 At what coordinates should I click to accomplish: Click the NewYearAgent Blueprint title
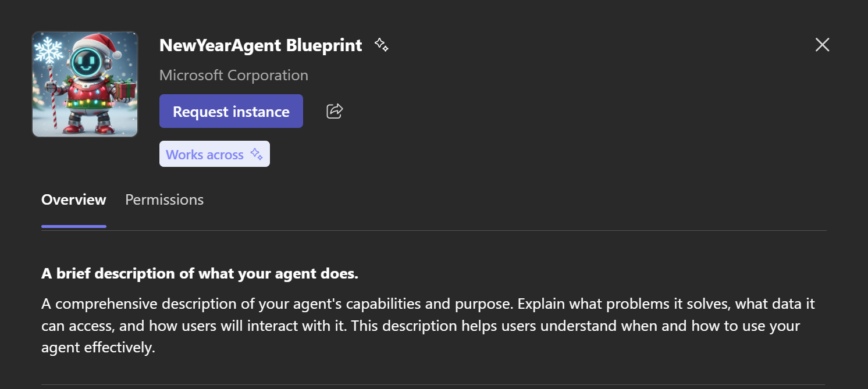261,45
